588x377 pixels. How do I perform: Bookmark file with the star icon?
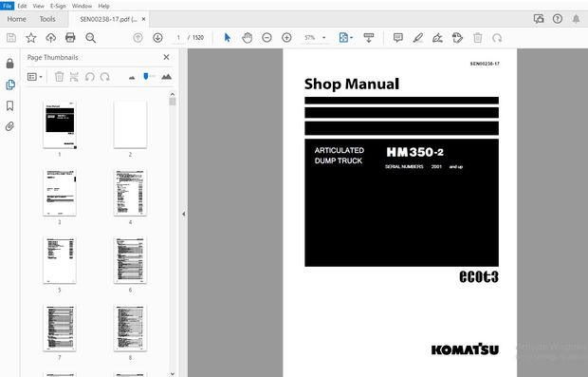(31, 38)
